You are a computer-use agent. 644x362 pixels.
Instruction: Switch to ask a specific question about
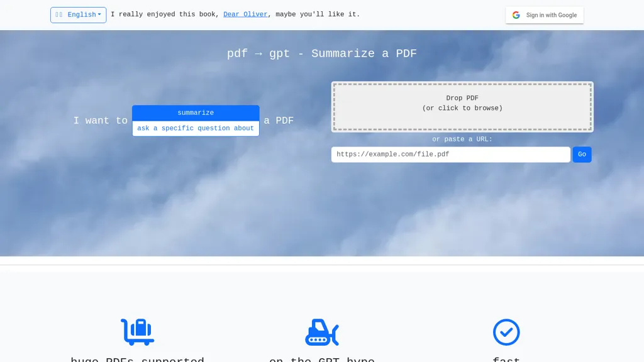click(196, 128)
